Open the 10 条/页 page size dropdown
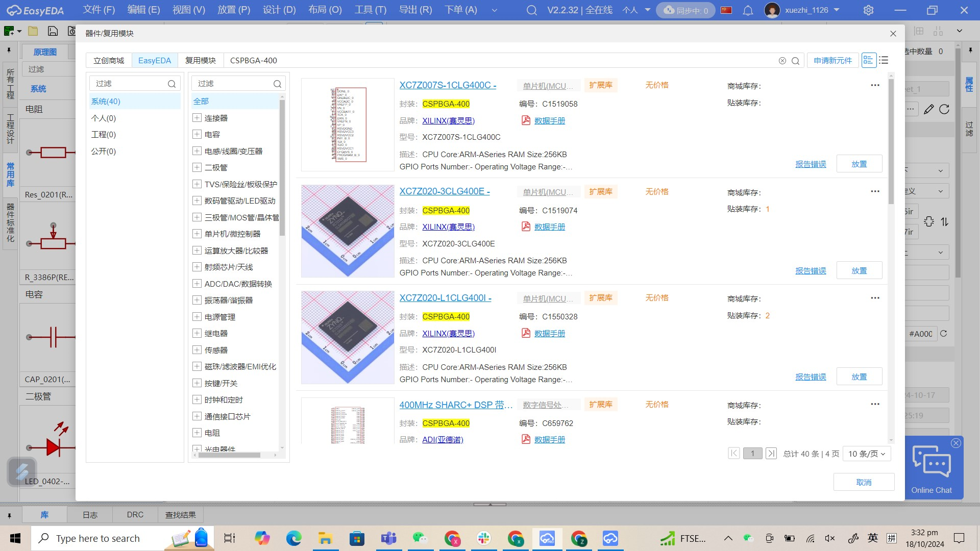This screenshot has height=551, width=980. point(866,454)
